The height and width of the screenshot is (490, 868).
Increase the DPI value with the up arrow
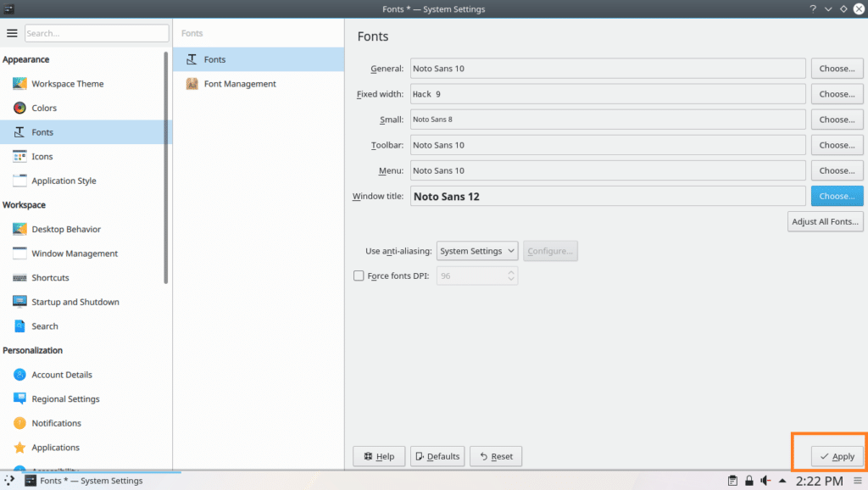coord(509,271)
